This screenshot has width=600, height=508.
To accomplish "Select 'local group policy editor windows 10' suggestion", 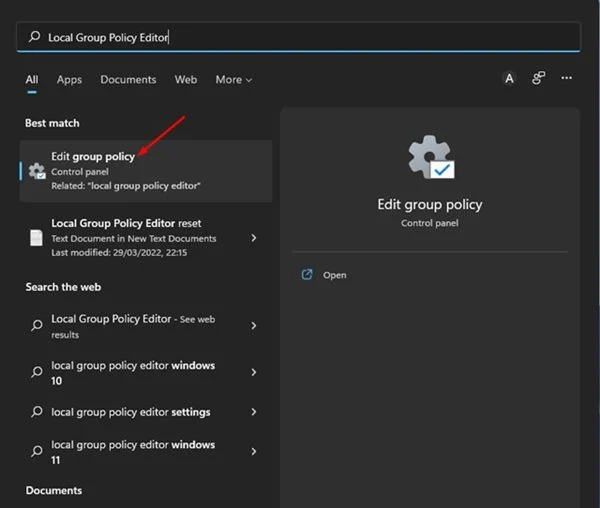I will pos(146,372).
